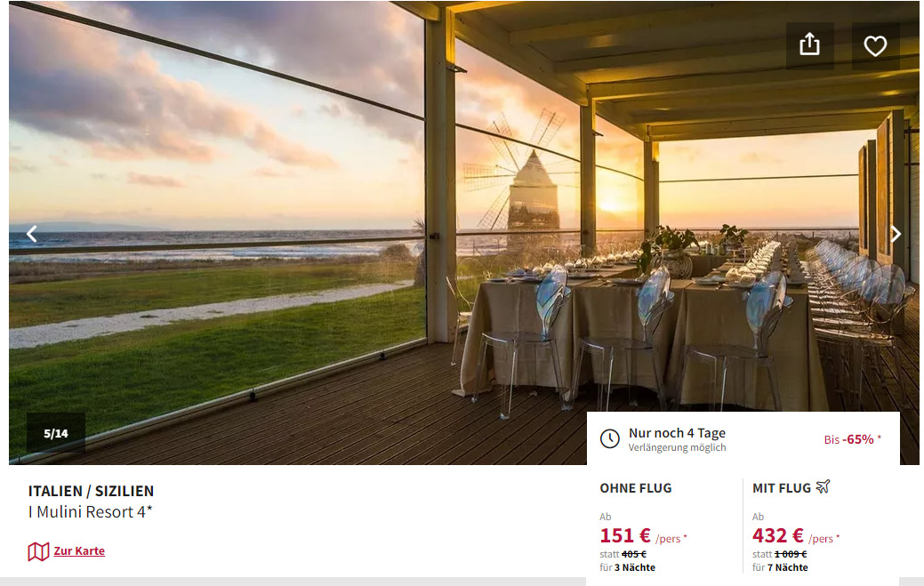Add the resort to favorites via heart icon
924x586 pixels.
875,45
